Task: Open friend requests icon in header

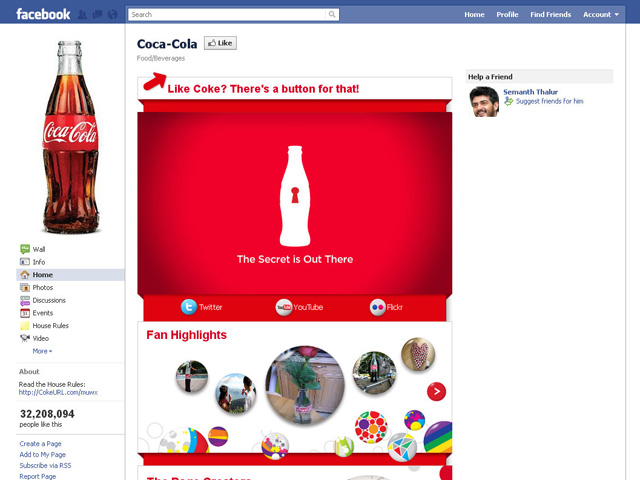Action: point(82,15)
